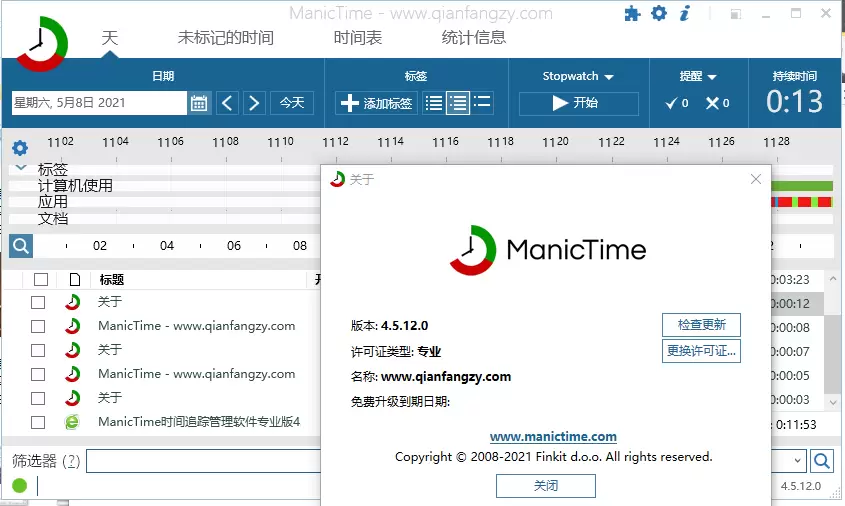
Task: Click the Internet Explorer icon in list row
Action: coord(72,421)
